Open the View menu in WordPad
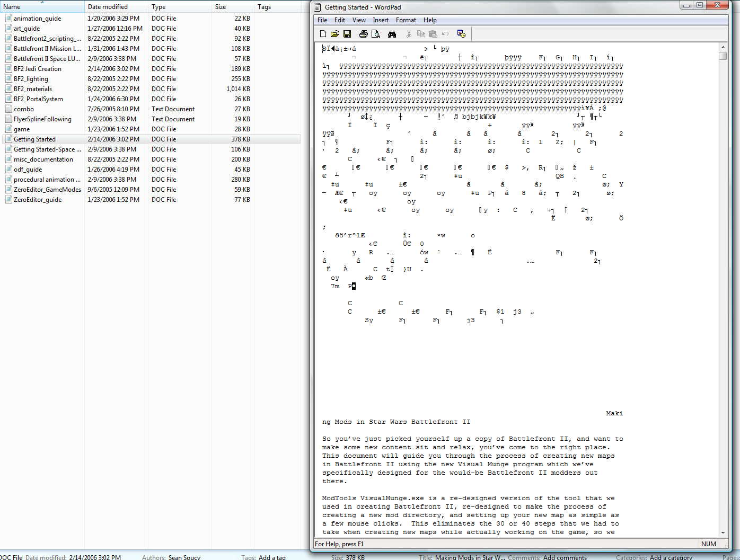The image size is (740, 560). pos(359,20)
